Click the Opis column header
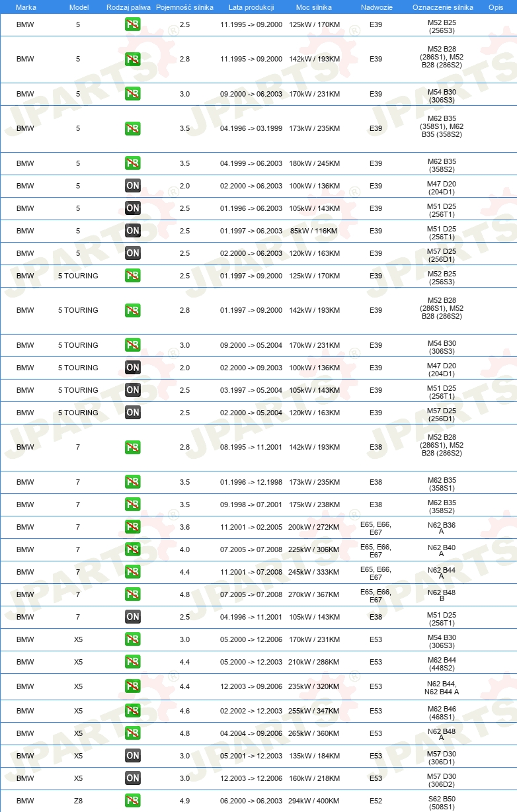Screen dimensions: 517x812 tap(495, 7)
